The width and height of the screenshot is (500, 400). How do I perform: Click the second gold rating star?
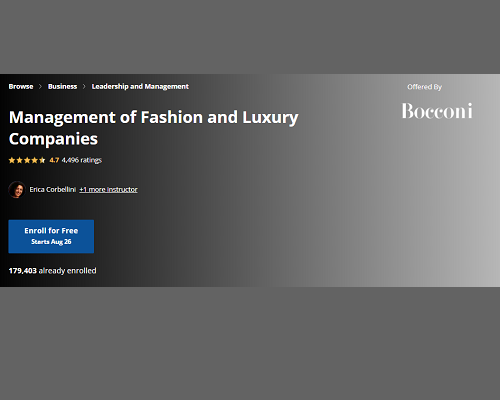[20, 160]
